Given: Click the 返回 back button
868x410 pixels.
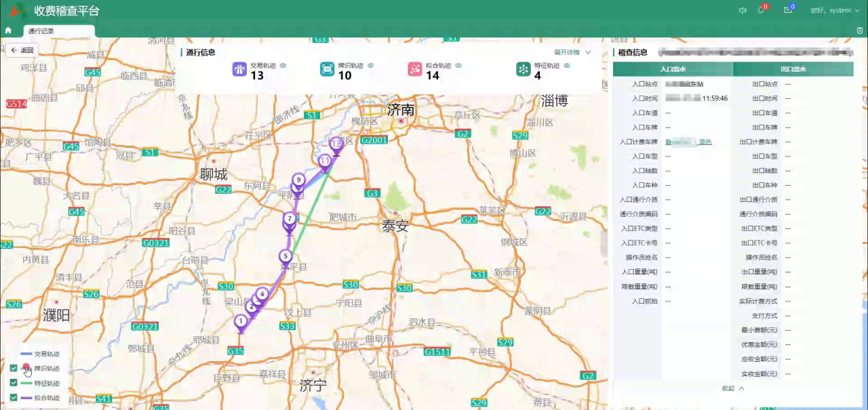Looking at the screenshot, I should pyautogui.click(x=21, y=50).
